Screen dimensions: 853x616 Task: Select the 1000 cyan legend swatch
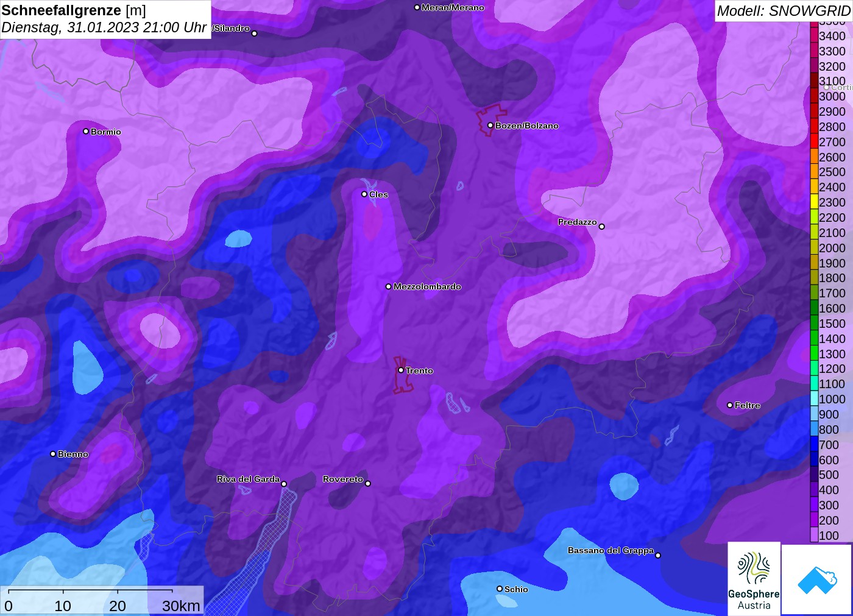pyautogui.click(x=814, y=399)
